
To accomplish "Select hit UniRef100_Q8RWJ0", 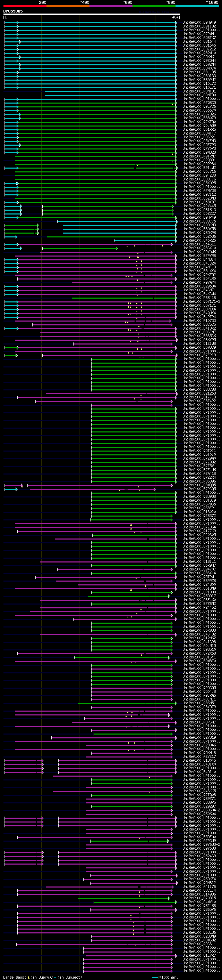I will (x=199, y=53).
